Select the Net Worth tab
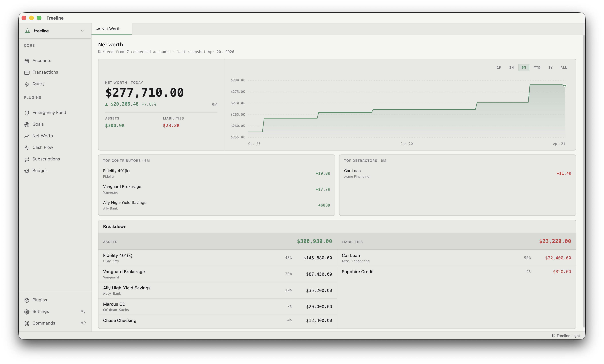The height and width of the screenshot is (364, 604). coord(112,29)
